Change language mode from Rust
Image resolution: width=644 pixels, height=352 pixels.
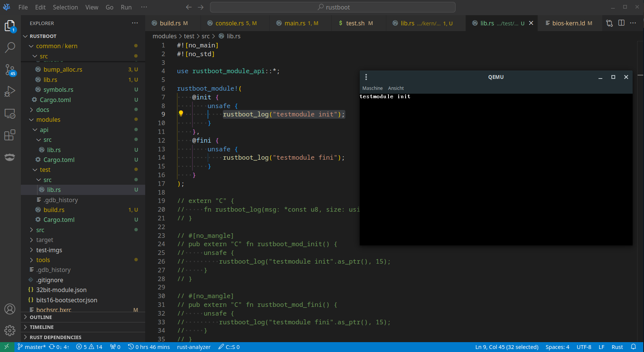click(x=617, y=347)
